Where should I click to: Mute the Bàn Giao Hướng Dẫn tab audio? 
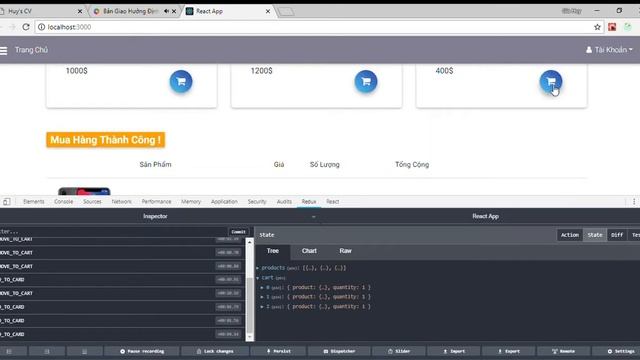[166, 11]
